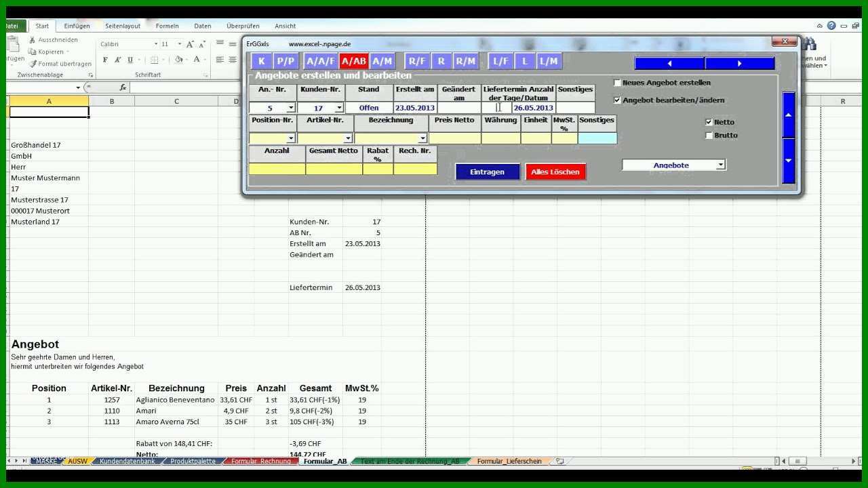Viewport: 868px width, 488px height.
Task: Click the Eintragen button
Action: pos(487,171)
